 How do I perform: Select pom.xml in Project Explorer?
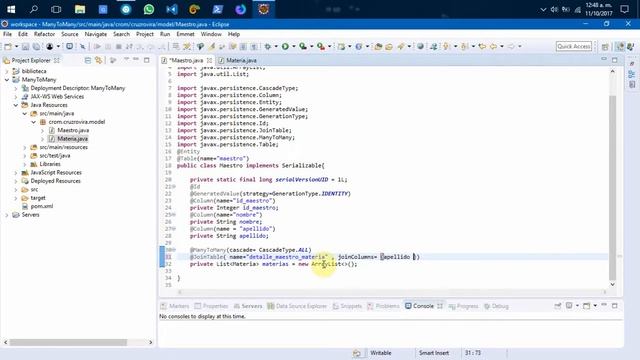[42, 206]
